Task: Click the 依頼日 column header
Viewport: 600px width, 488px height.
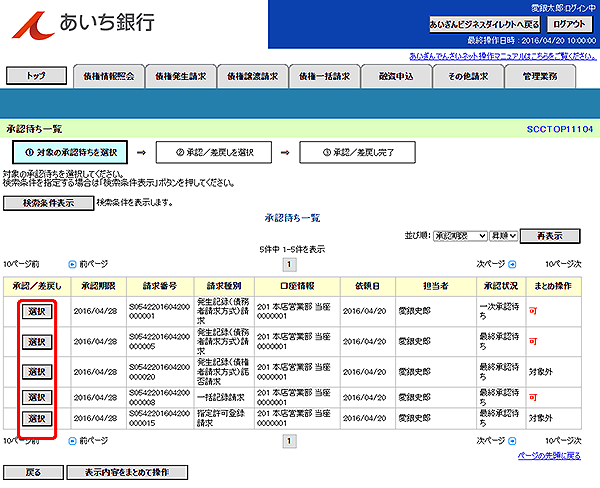Action: (x=368, y=286)
